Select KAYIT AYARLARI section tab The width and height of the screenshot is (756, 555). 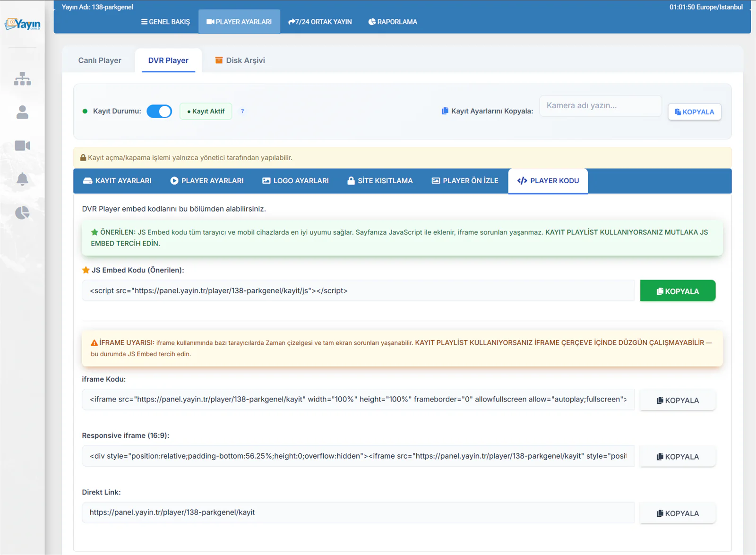(x=117, y=181)
